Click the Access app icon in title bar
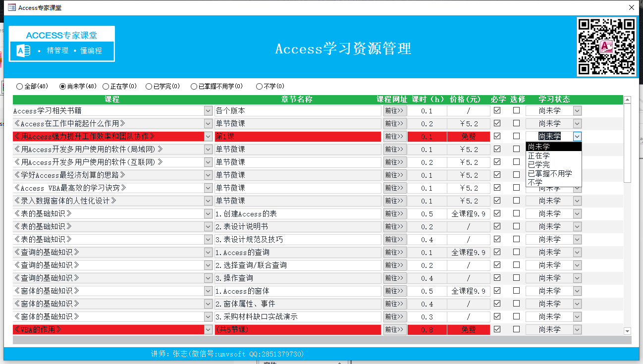643x364 pixels. pos(11,7)
